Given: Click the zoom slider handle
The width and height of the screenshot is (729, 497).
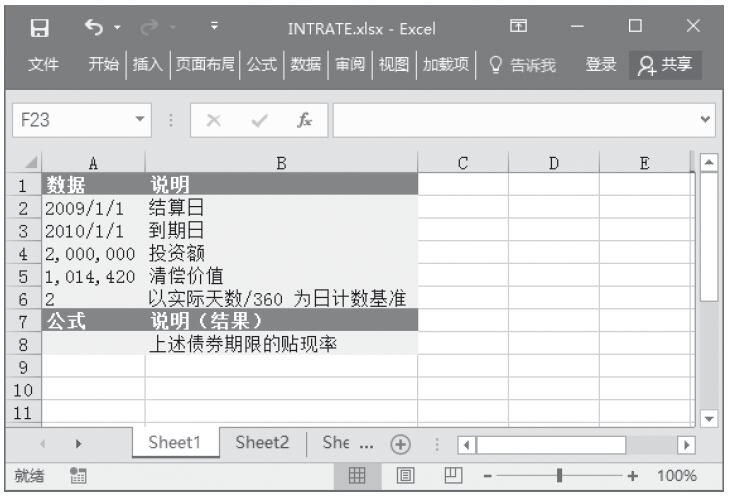Looking at the screenshot, I should [x=560, y=476].
